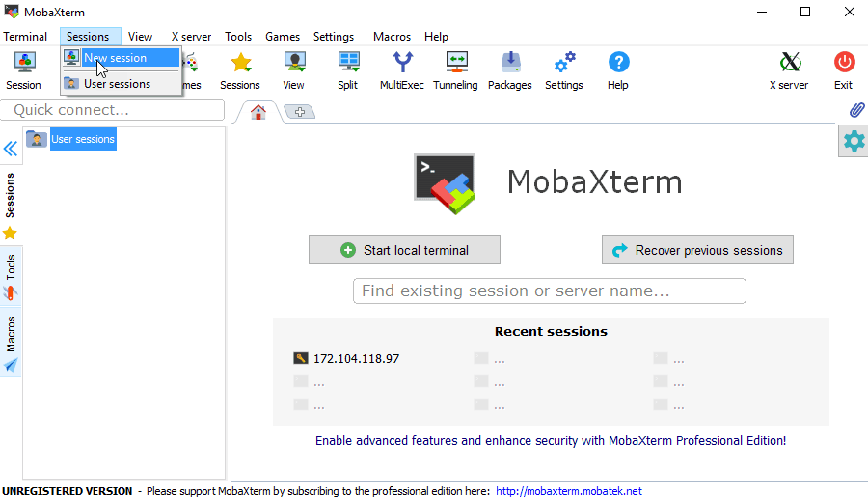Click the red Exit power icon
The width and height of the screenshot is (868, 499).
[844, 70]
